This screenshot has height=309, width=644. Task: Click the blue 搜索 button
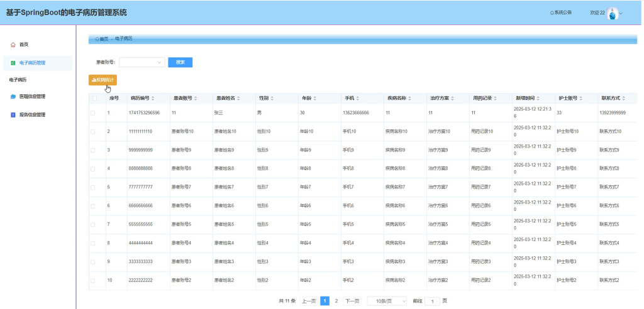coord(180,62)
